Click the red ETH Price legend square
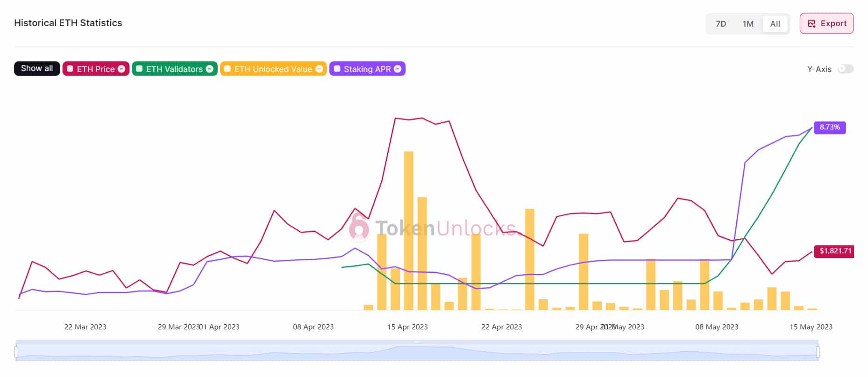 (70, 69)
